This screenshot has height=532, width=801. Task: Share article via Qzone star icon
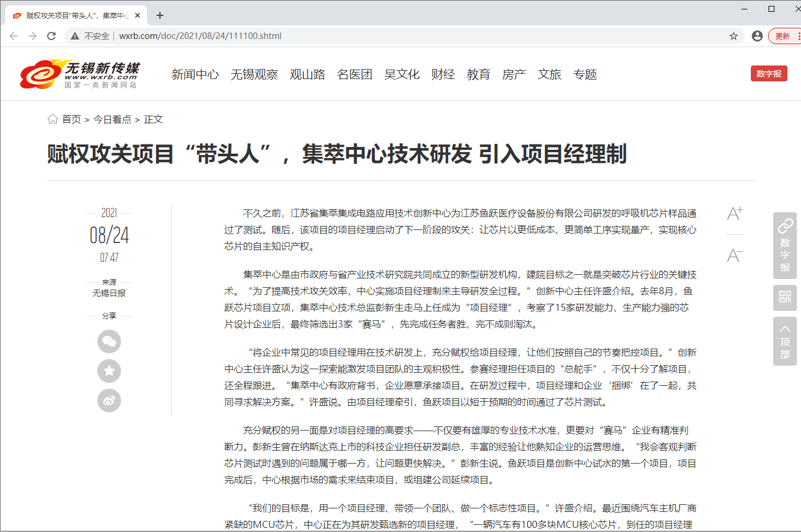[109, 371]
